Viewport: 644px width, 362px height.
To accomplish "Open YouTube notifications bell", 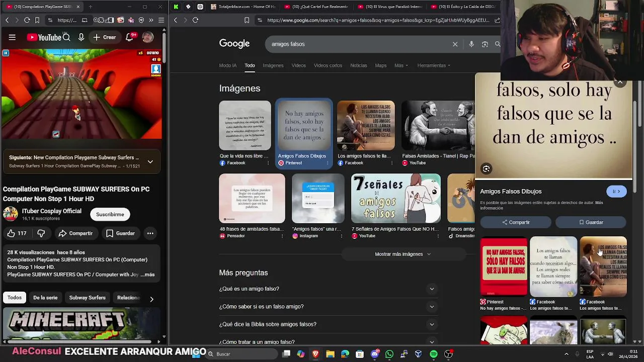I will pyautogui.click(x=130, y=37).
